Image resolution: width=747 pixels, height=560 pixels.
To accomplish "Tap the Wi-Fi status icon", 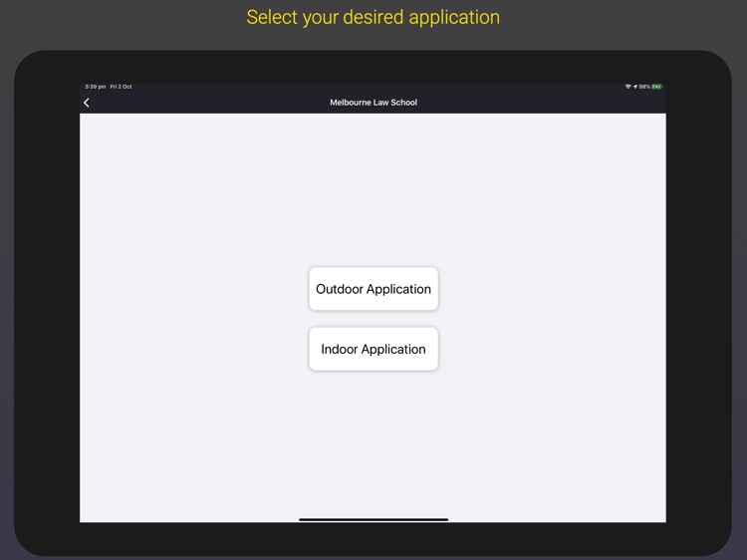I will click(x=627, y=87).
